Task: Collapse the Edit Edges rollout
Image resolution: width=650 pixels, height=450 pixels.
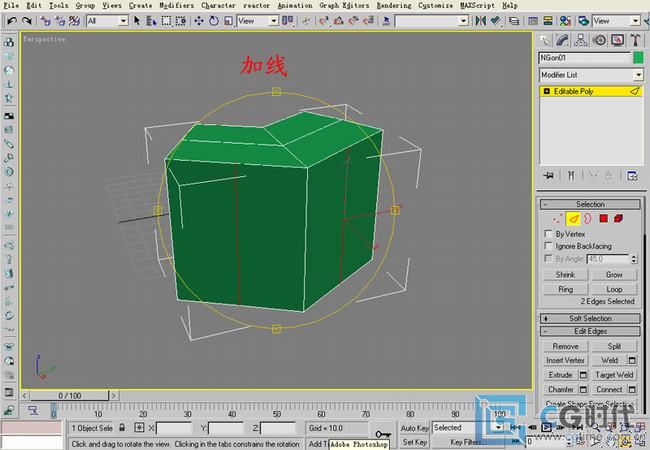Action: coord(590,331)
